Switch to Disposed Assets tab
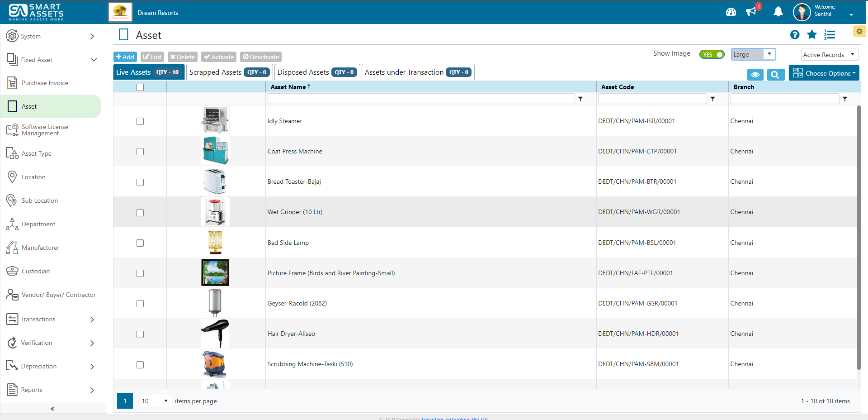 [x=317, y=72]
